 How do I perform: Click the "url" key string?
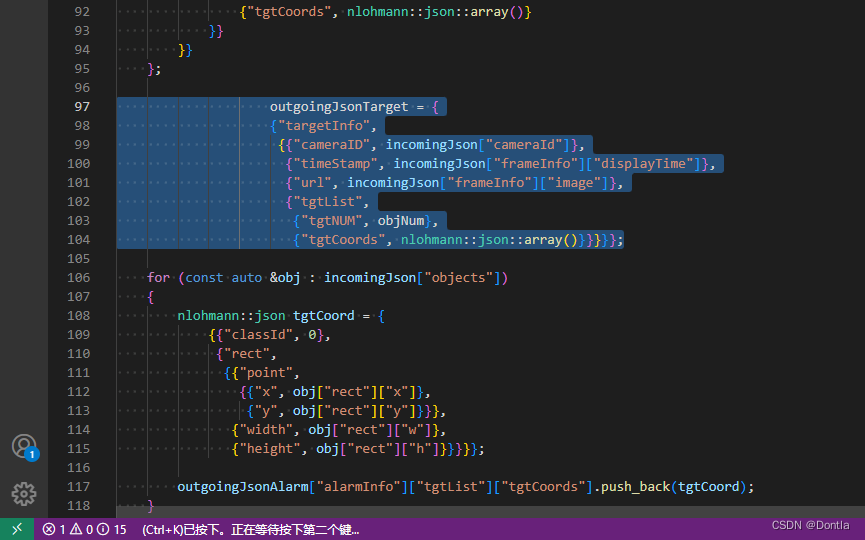point(312,183)
